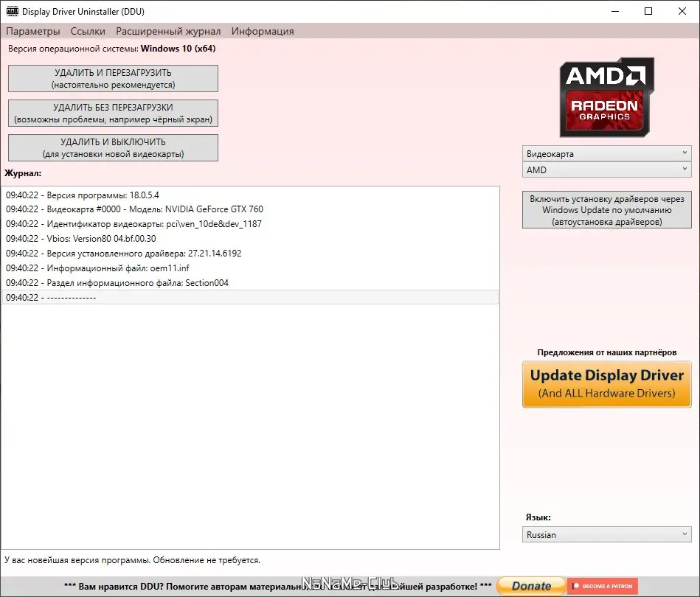Select log line oem11.inf

coord(250,268)
